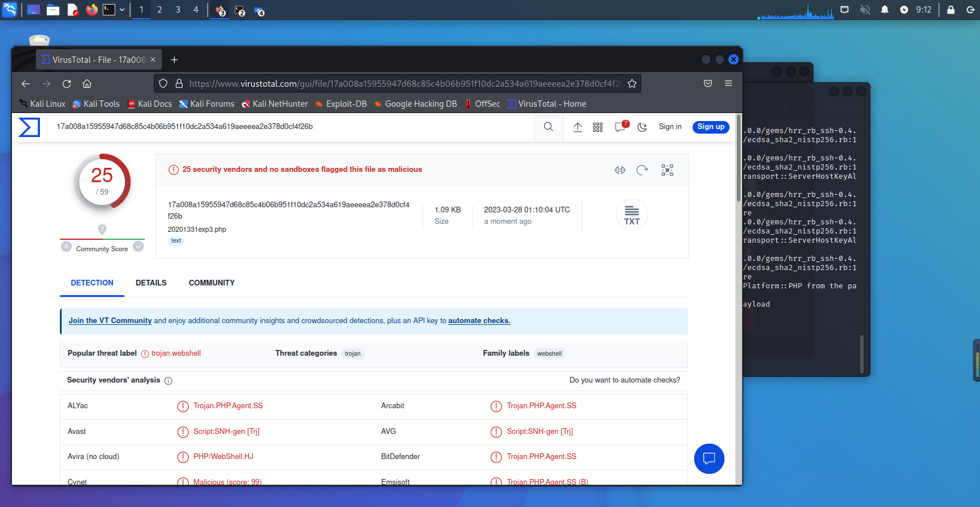
Task: Click the community score question mark marker
Action: click(102, 230)
